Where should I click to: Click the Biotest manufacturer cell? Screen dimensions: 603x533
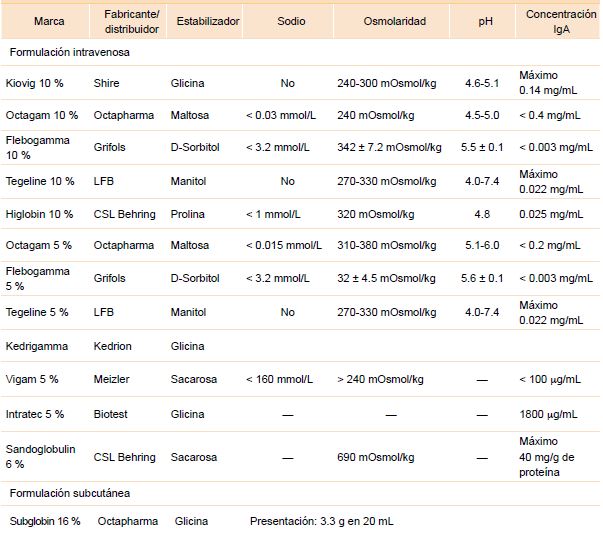coord(112,413)
